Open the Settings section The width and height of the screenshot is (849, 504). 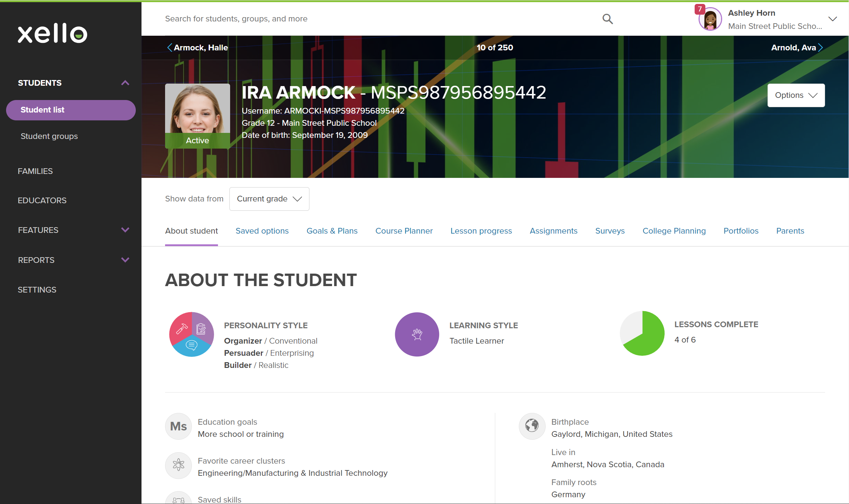coord(37,290)
